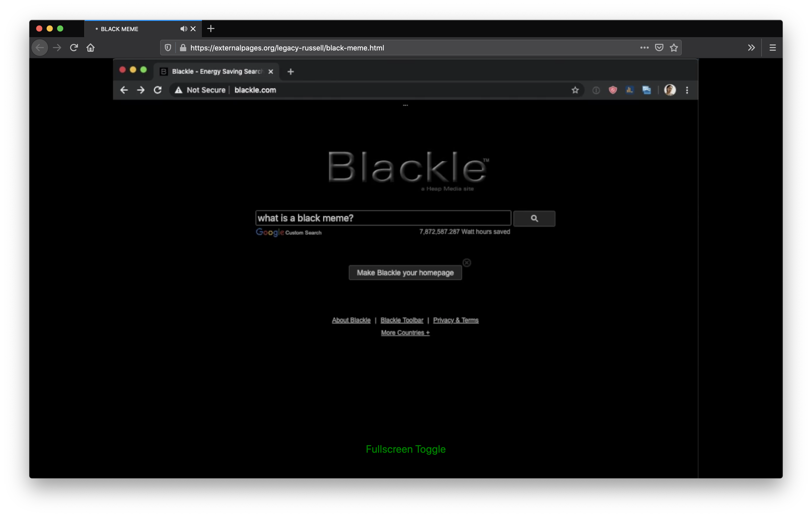Open the red shield extension icon
Viewport: 812px width, 517px height.
613,90
